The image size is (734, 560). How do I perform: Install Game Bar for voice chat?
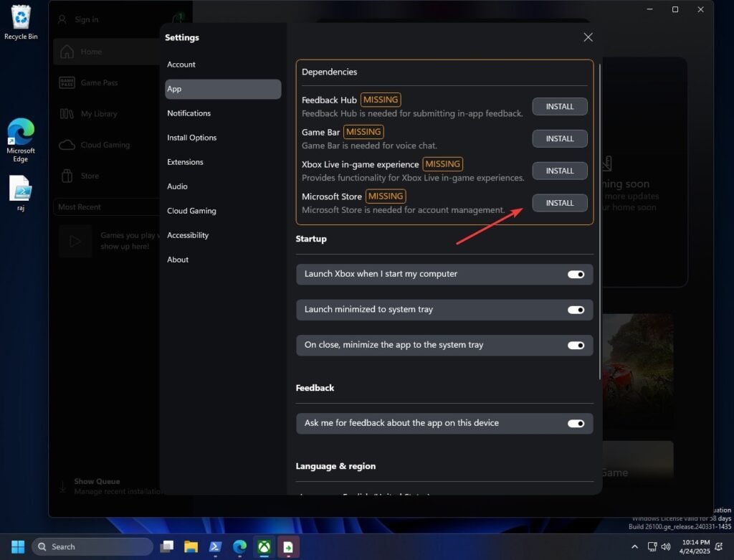click(x=559, y=138)
